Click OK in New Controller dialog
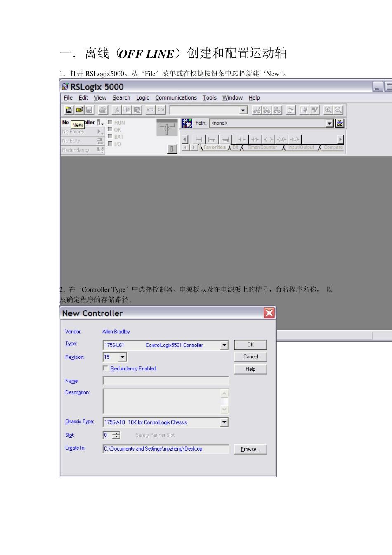The width and height of the screenshot is (392, 555). point(250,345)
